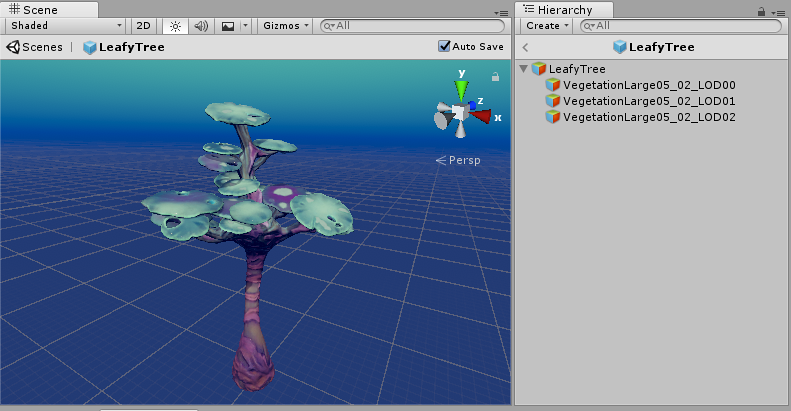Open the Create menu button in Hierarchy

coord(547,26)
